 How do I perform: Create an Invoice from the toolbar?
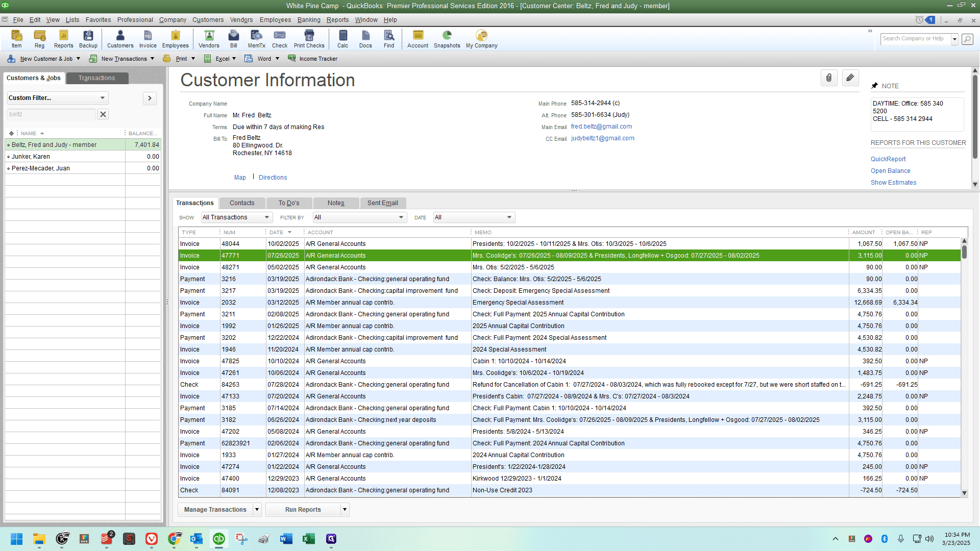point(148,39)
